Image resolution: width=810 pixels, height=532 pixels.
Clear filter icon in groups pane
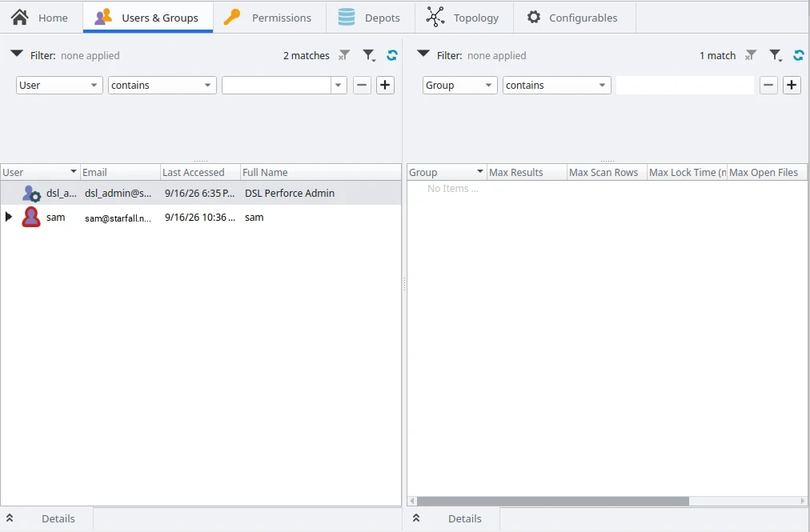pyautogui.click(x=751, y=55)
